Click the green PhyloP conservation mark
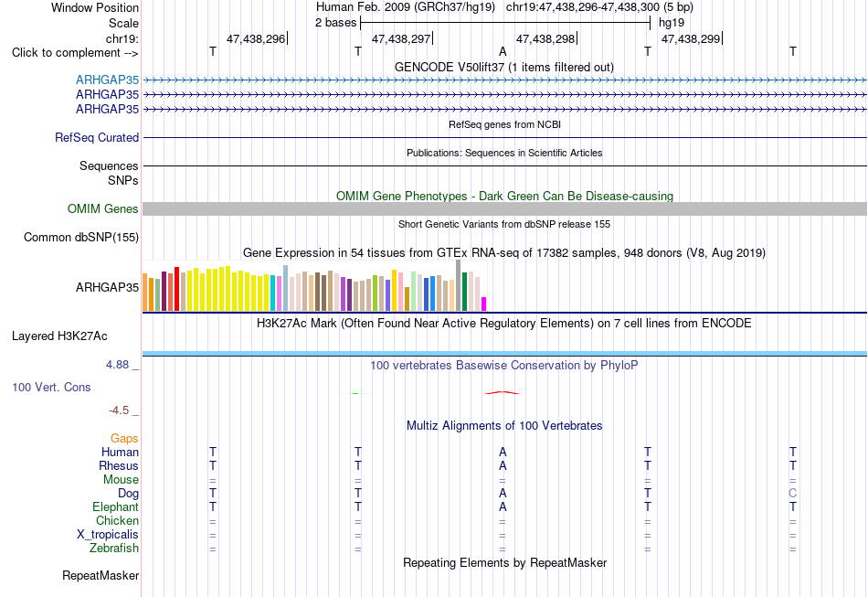The width and height of the screenshot is (868, 597). (355, 393)
